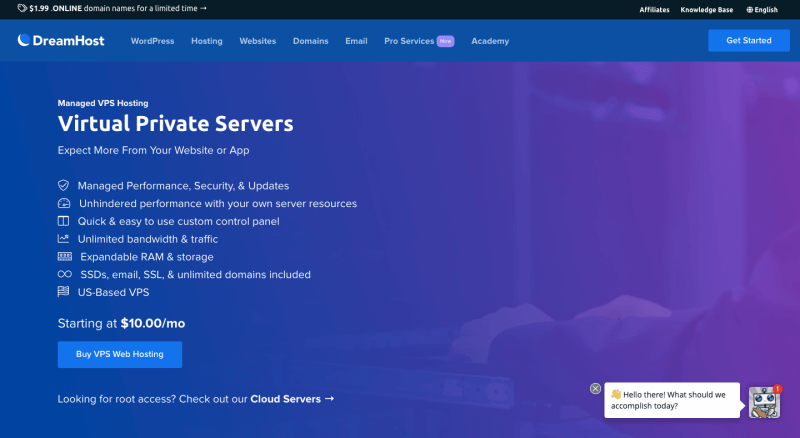Click 'SSDs, email, SSL, & unlimited domains included'

[195, 275]
